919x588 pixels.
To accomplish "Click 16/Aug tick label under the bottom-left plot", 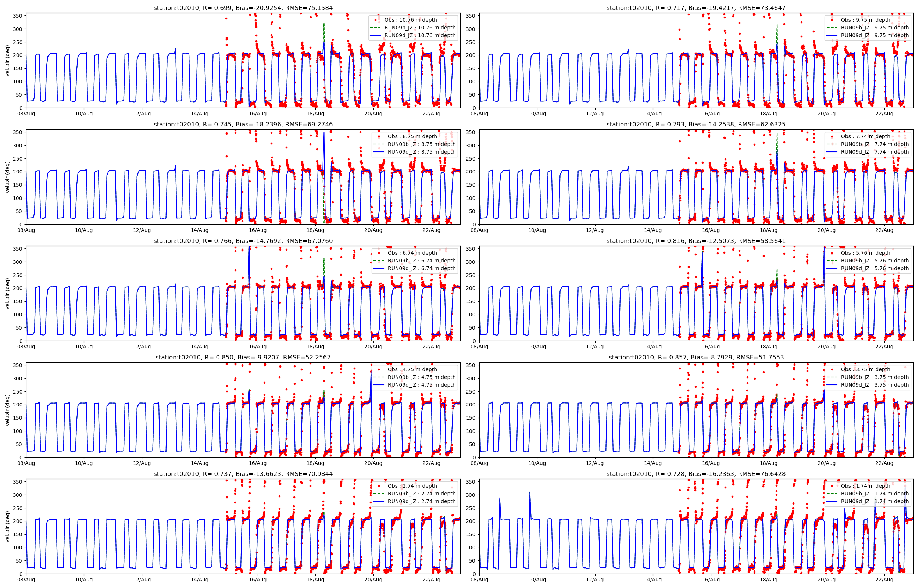I will tap(258, 580).
